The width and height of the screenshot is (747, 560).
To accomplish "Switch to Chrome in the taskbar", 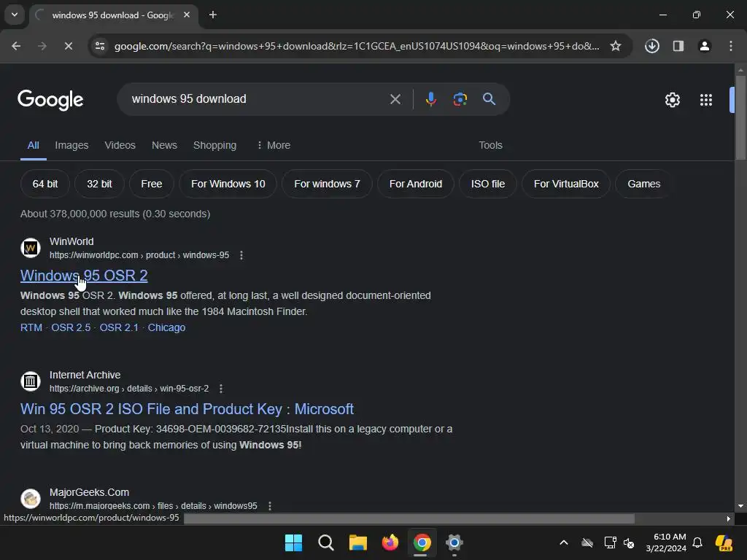I will pos(422,542).
